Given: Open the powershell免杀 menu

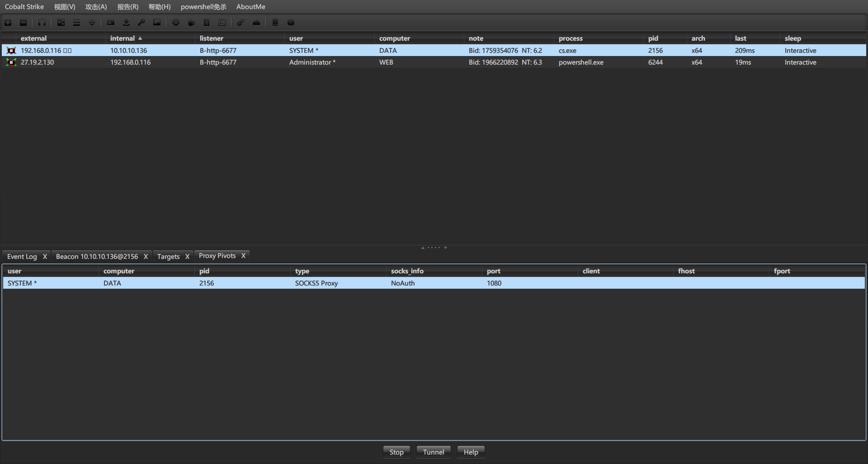Looking at the screenshot, I should click(203, 7).
